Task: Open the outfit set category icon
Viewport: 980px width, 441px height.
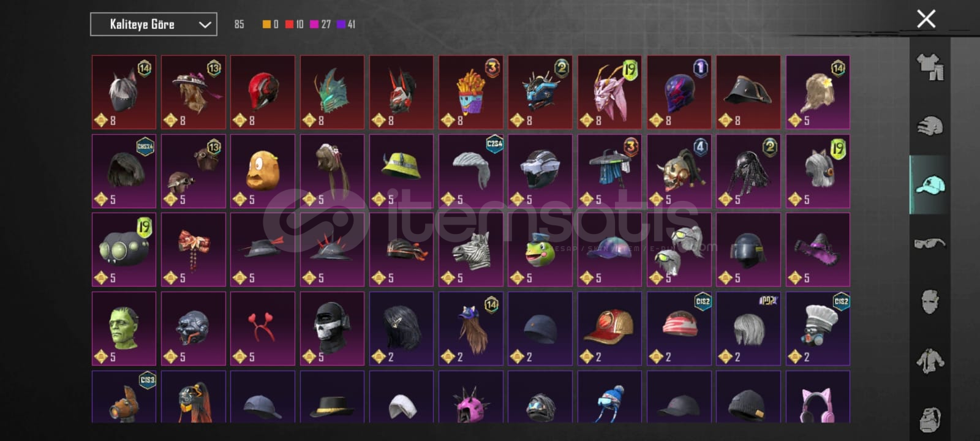Action: [x=930, y=67]
